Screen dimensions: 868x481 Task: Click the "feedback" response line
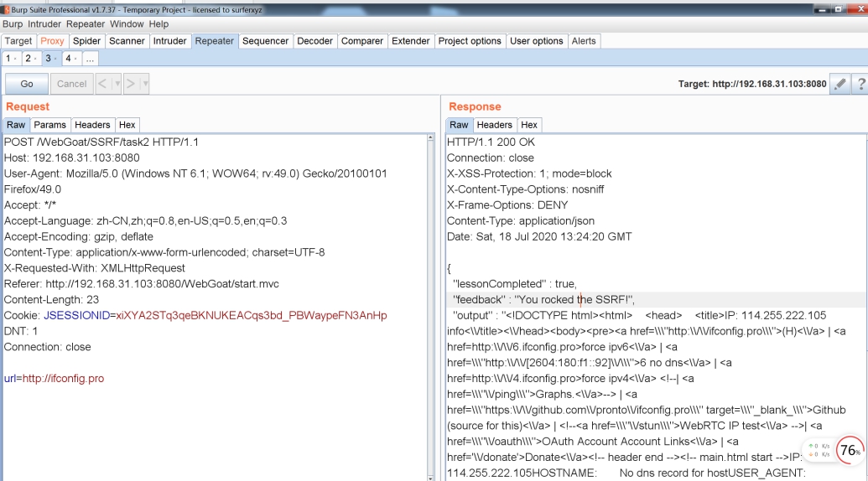[543, 300]
